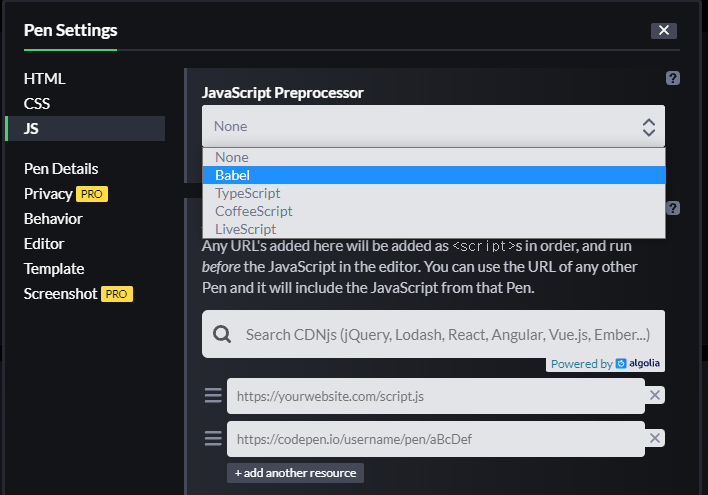The height and width of the screenshot is (495, 708).
Task: Click the codepen.io/username/pen URL field
Action: [436, 439]
